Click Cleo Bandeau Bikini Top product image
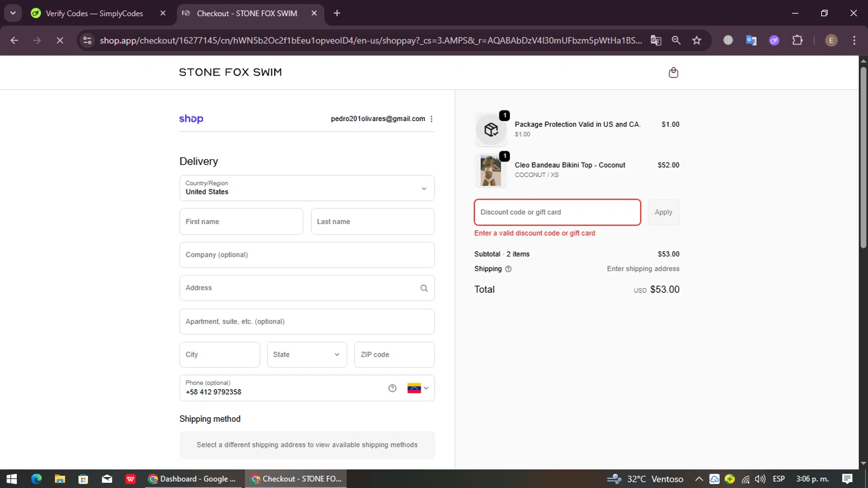Viewport: 868px width, 488px height. (491, 170)
